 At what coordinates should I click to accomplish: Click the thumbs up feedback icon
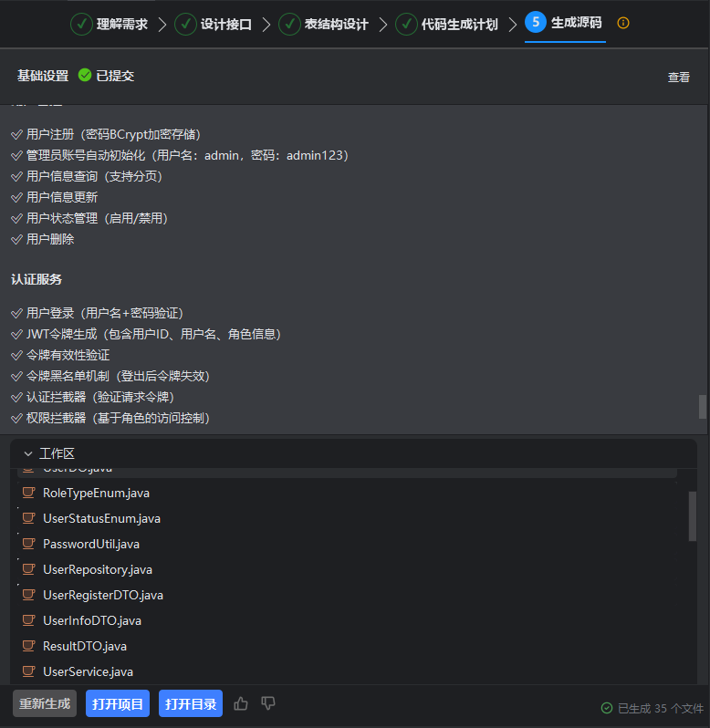(241, 703)
